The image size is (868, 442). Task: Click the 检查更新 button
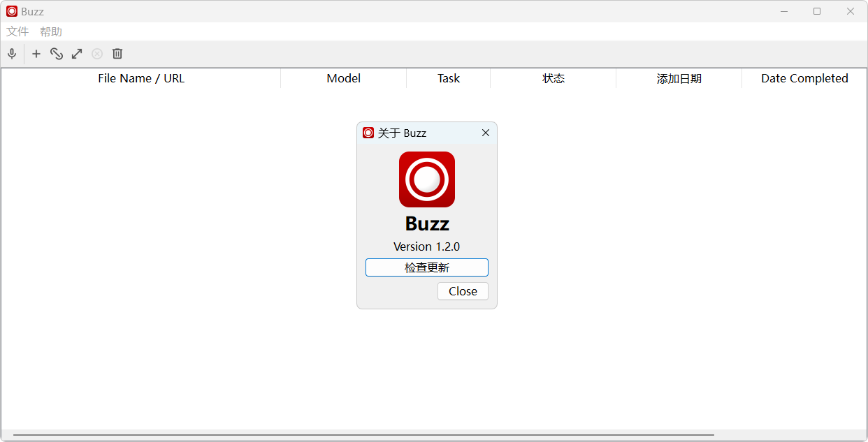(427, 267)
